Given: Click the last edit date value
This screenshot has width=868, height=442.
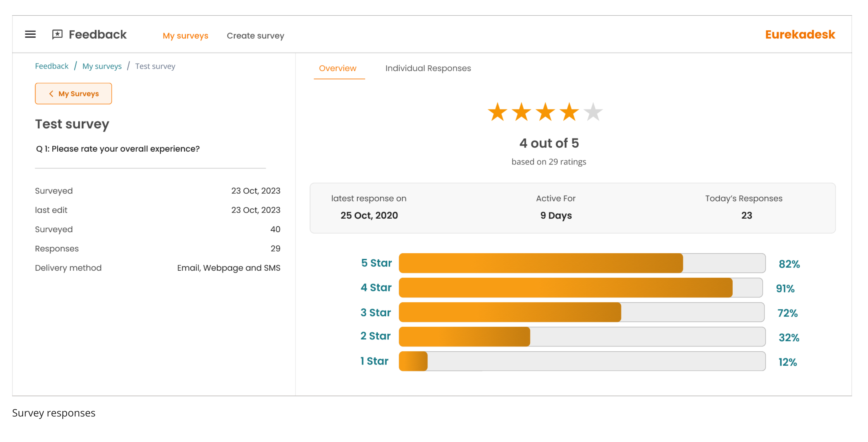Looking at the screenshot, I should click(x=256, y=210).
